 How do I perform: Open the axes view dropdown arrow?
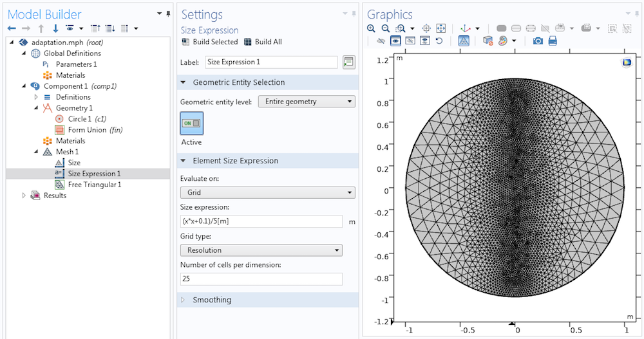pyautogui.click(x=477, y=29)
